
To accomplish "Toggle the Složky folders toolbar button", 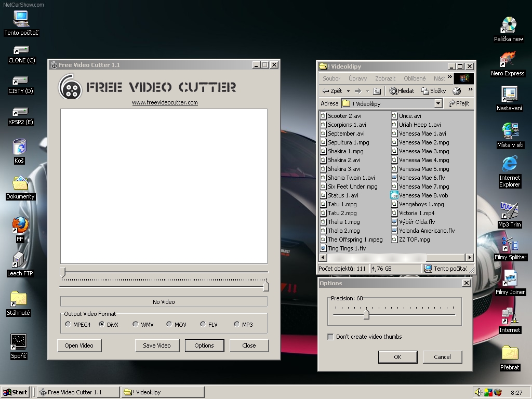I will click(434, 91).
